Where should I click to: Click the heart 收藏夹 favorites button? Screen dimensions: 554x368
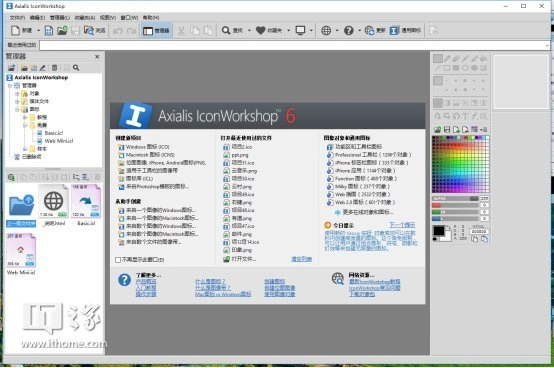pos(269,31)
